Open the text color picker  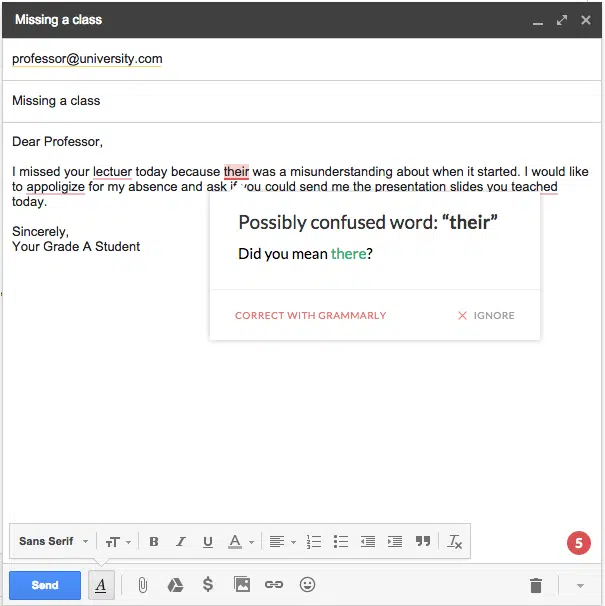pyautogui.click(x=239, y=542)
